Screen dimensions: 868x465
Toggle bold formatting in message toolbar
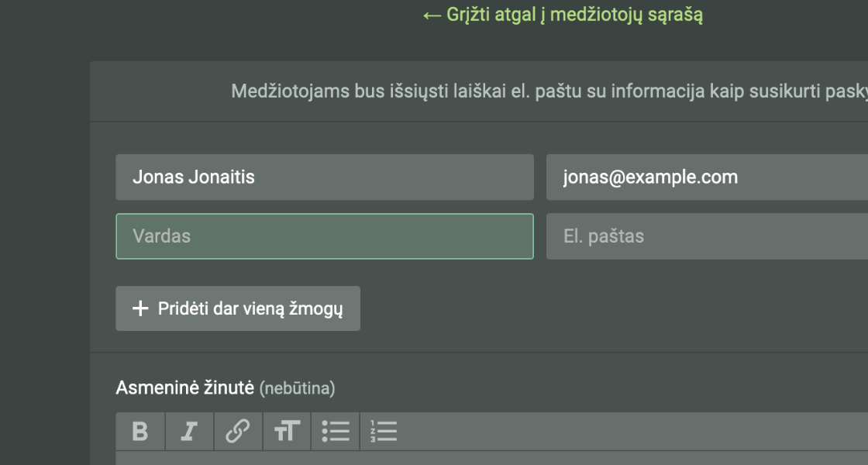[140, 432]
